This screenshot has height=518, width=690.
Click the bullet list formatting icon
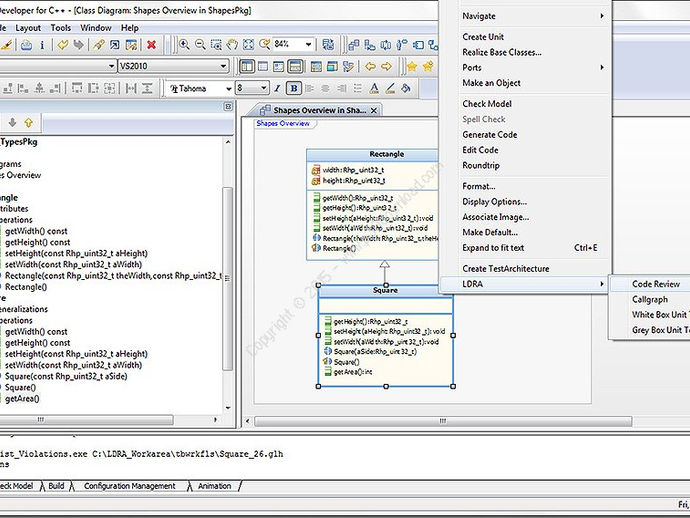(x=358, y=88)
